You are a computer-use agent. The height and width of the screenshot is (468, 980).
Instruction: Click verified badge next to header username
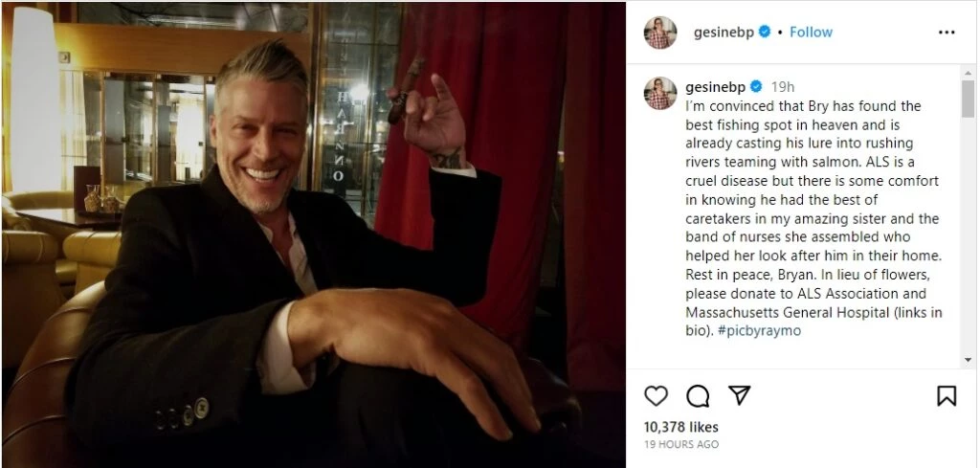pyautogui.click(x=765, y=32)
